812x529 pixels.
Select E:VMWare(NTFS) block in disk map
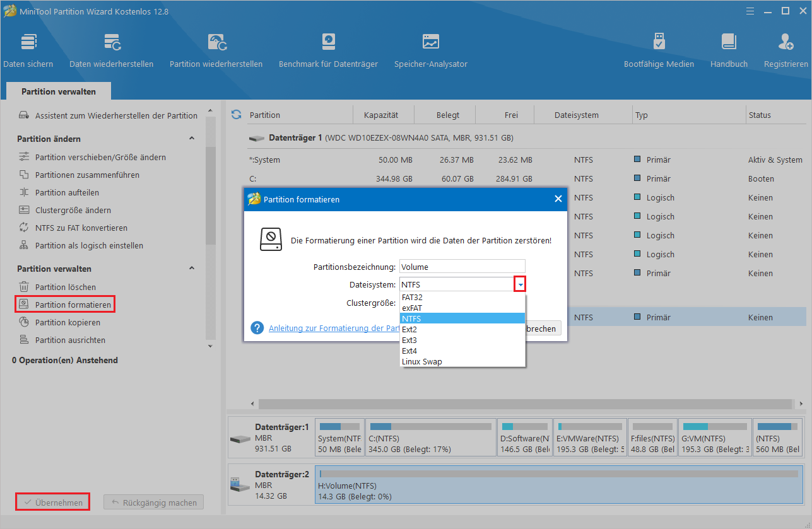tap(591, 437)
